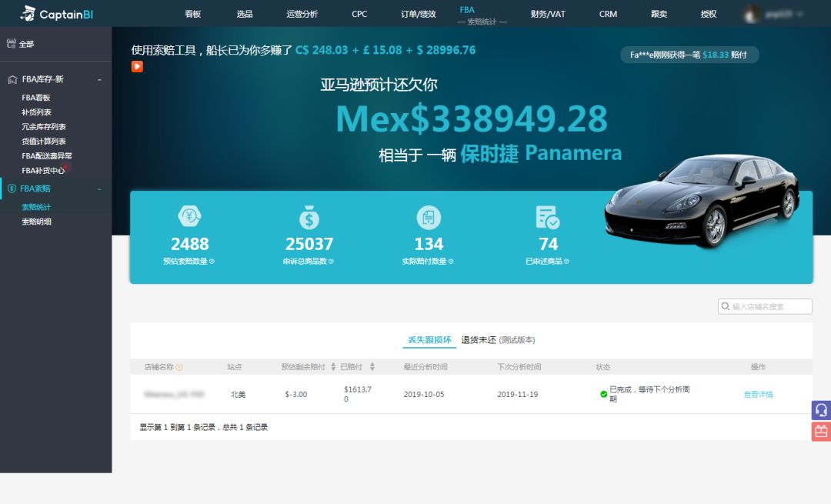
Task: Open the 订单/绩效 top menu
Action: (x=418, y=15)
